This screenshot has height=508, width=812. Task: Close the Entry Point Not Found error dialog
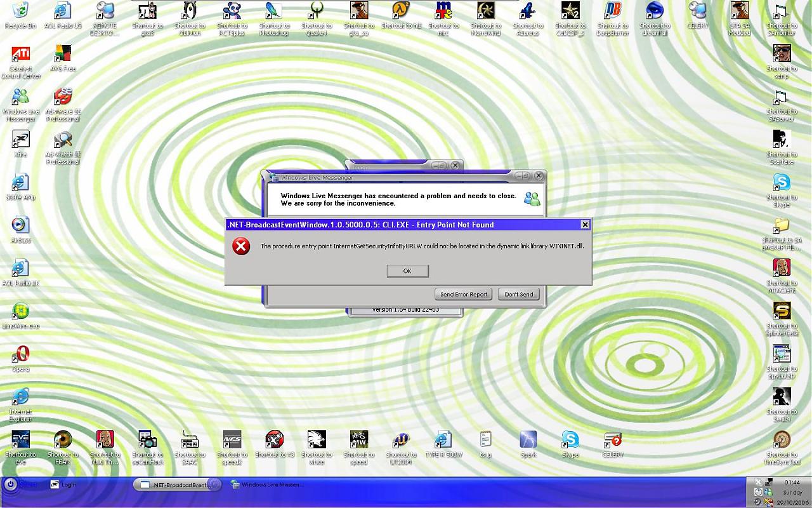click(x=585, y=225)
